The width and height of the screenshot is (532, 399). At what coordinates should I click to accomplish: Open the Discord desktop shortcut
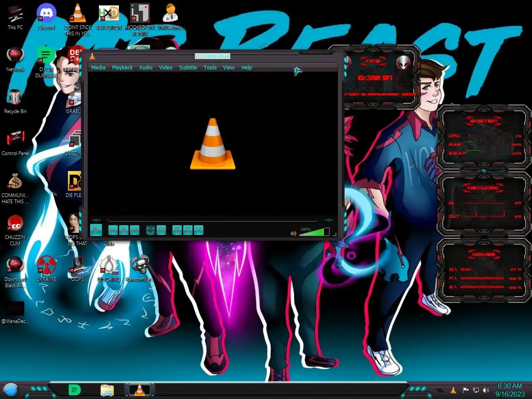(47, 17)
